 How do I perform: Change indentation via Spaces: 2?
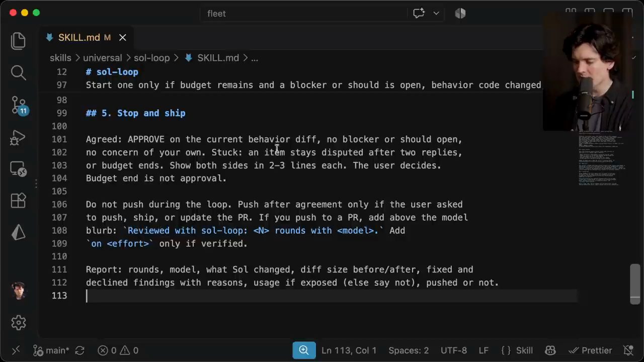click(409, 350)
